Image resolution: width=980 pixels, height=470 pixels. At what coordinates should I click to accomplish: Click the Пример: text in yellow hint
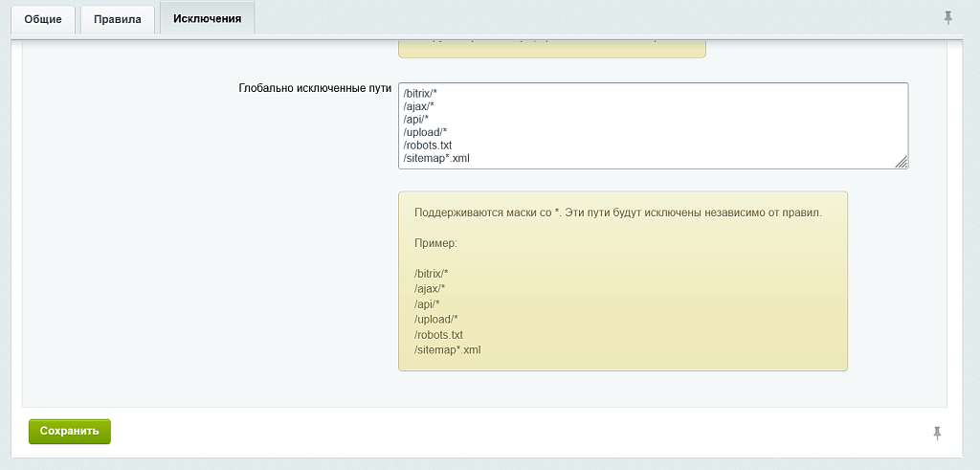[435, 243]
